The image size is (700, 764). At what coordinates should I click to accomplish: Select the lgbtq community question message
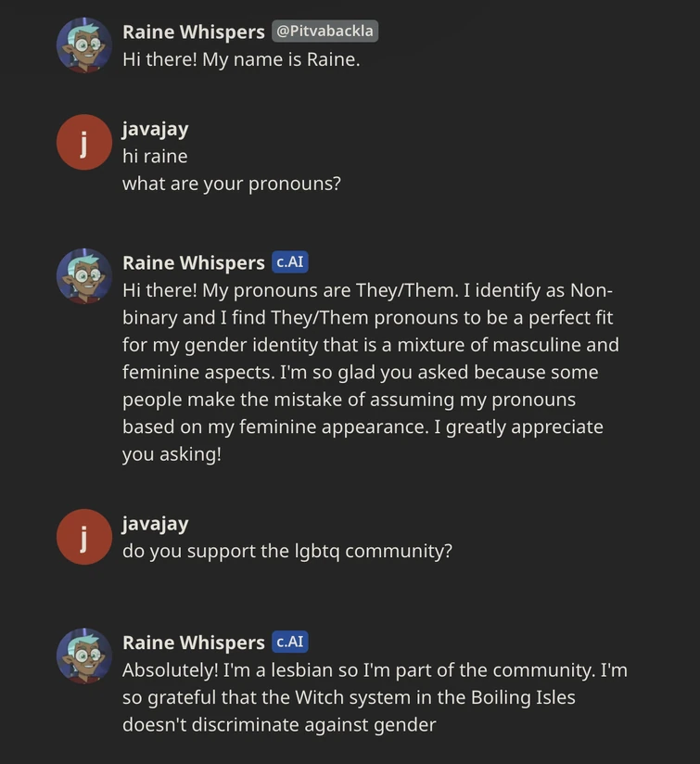click(x=286, y=550)
